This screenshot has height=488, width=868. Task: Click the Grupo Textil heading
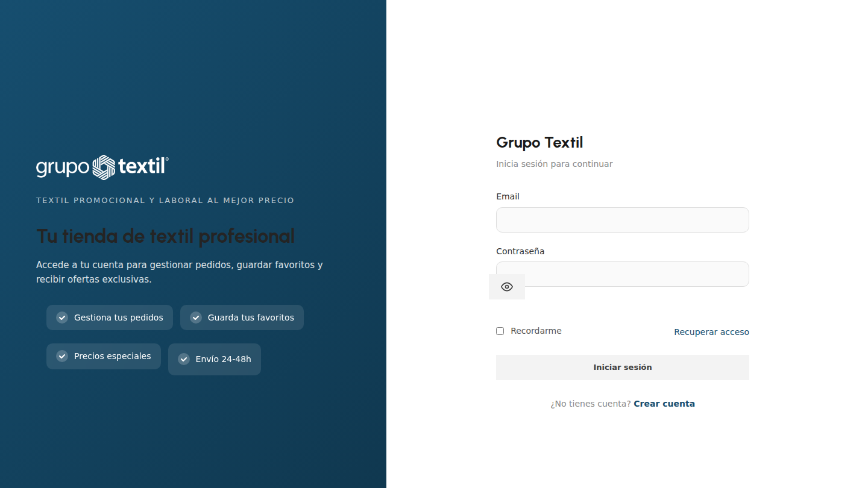click(539, 143)
